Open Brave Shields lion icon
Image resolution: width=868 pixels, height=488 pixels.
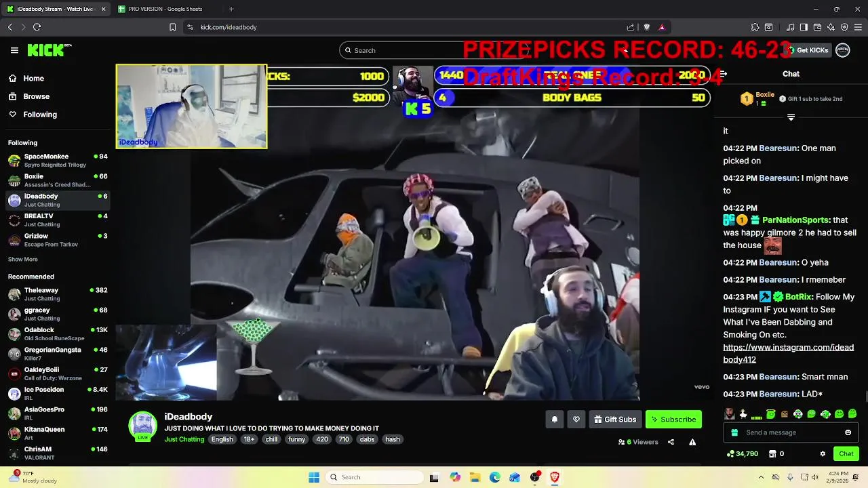point(646,27)
